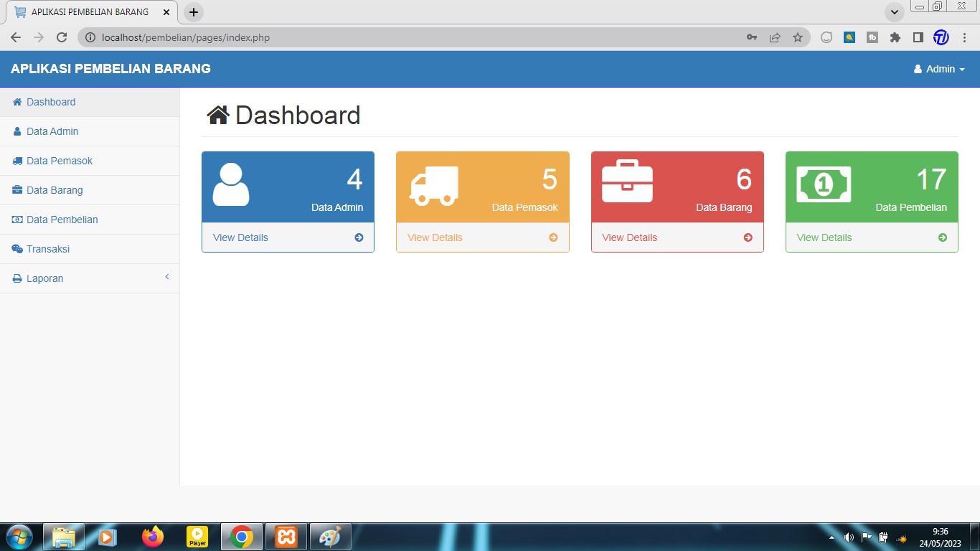Click View Details under Data Pembelian
Image resolution: width=980 pixels, height=551 pixels.
point(824,237)
